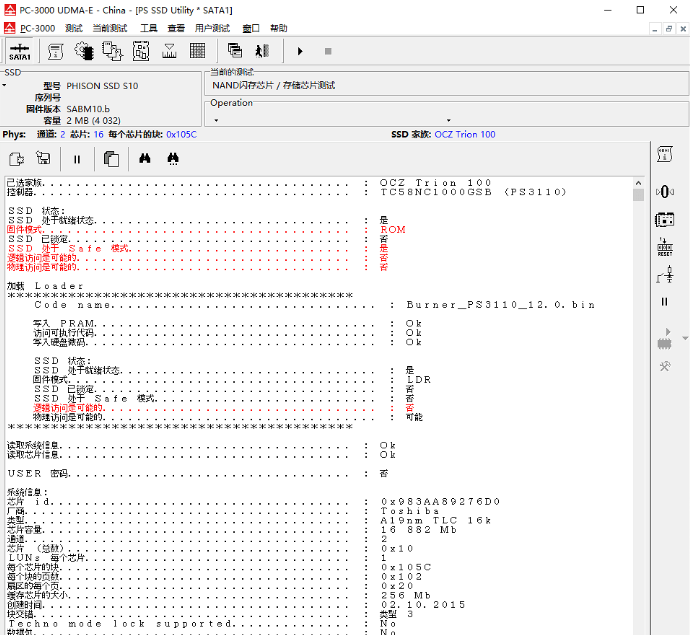
Task: Click the PC-3000 logo icon in menu bar
Action: 9,28
